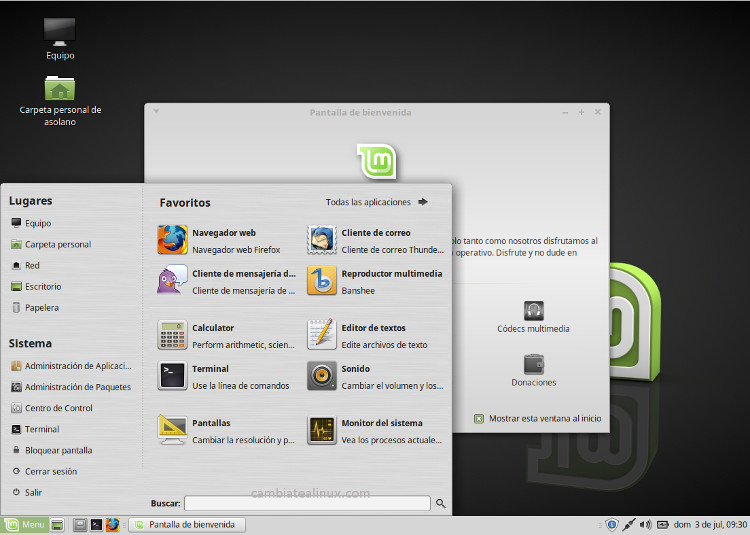Image resolution: width=750 pixels, height=535 pixels.
Task: Show Todas las aplicaciones
Action: click(x=377, y=202)
